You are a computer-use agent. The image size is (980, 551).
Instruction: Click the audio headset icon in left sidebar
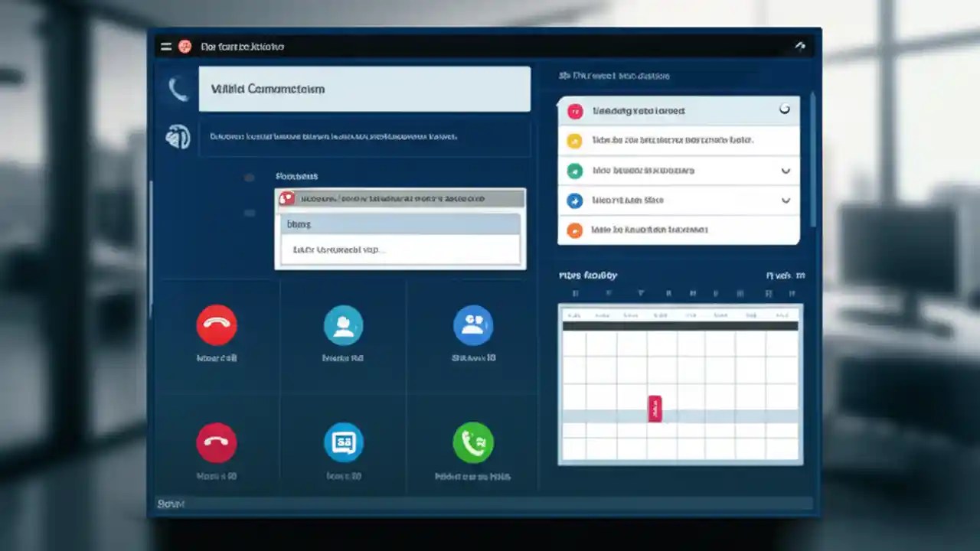pyautogui.click(x=178, y=138)
